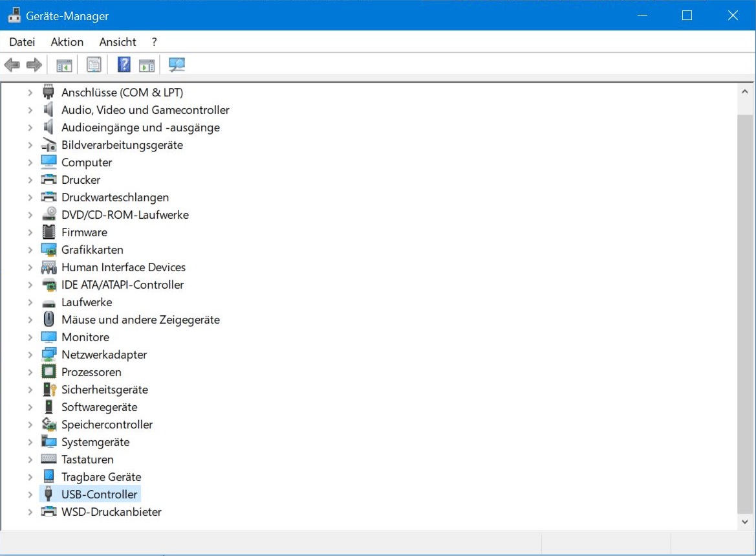This screenshot has height=556, width=756.
Task: Expand the Systemgeräte chevron
Action: (30, 442)
